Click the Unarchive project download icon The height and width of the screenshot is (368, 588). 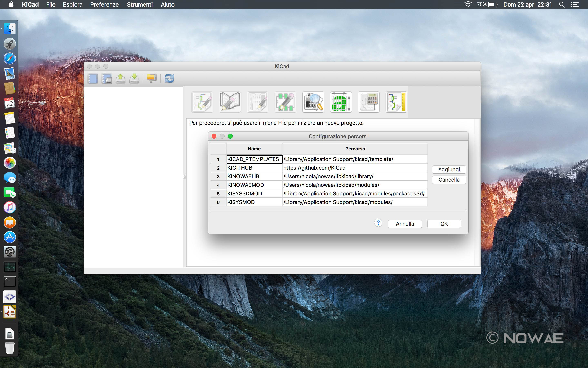[134, 78]
